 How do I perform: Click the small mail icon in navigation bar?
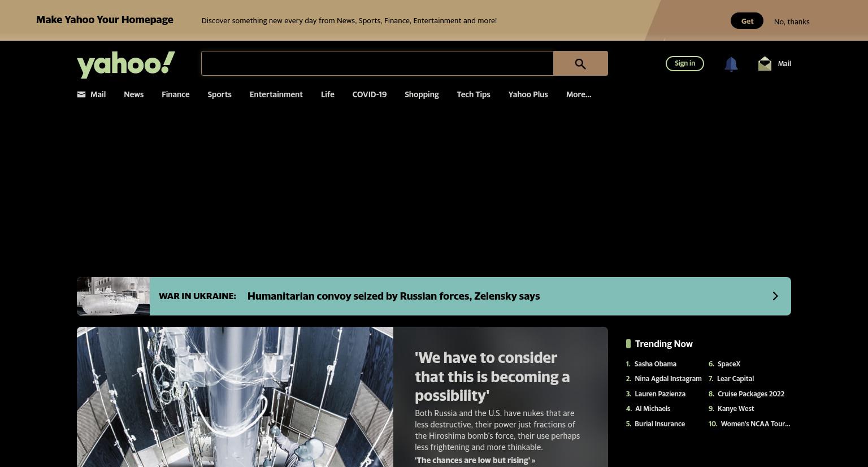pos(81,94)
